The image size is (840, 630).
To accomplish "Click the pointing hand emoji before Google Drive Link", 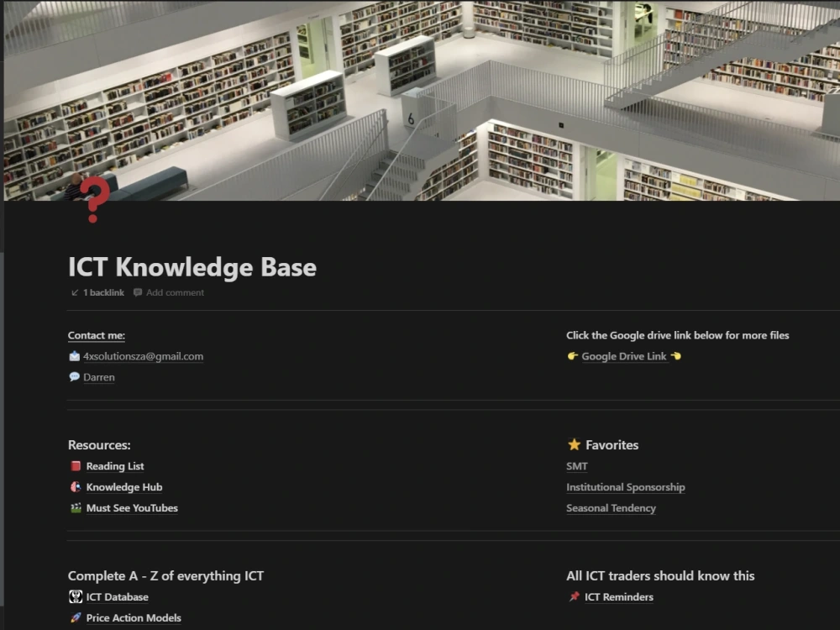I will pos(575,355).
